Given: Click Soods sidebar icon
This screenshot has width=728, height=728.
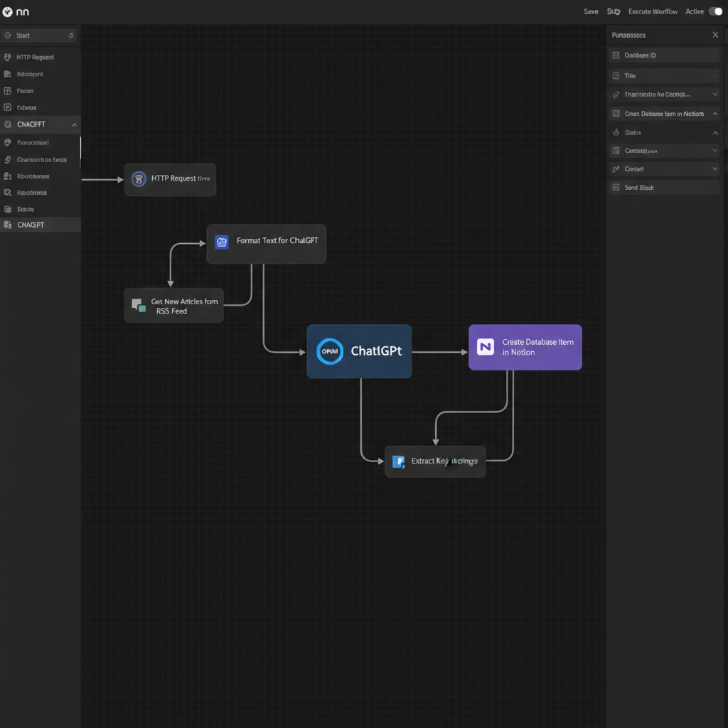Looking at the screenshot, I should 7,210.
